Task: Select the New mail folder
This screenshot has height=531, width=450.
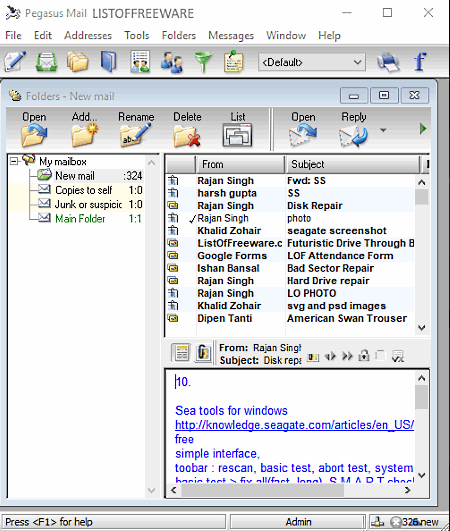Action: point(90,176)
